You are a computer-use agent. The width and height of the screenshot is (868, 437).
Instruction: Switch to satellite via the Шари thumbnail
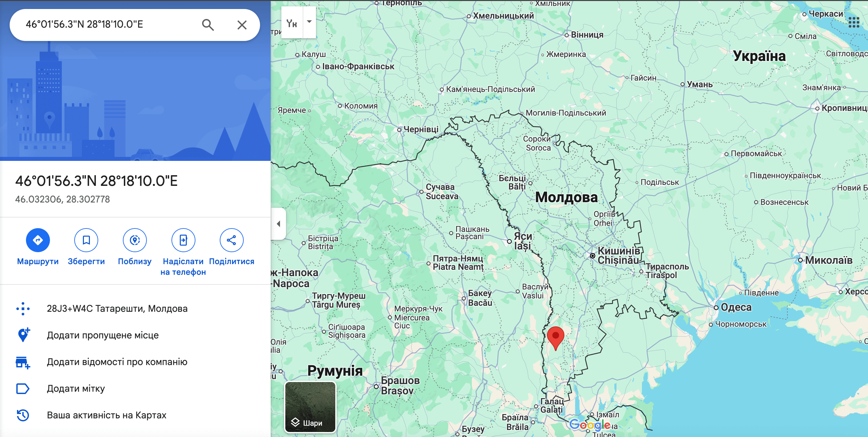(x=310, y=407)
